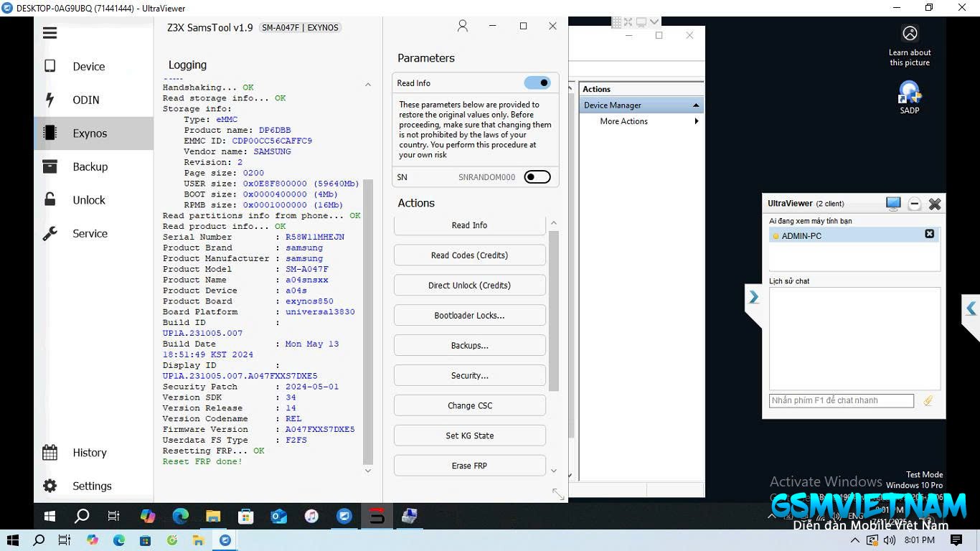Click the down arrow of Logging scrollbar
Viewport: 980px width, 551px height.
tap(368, 471)
